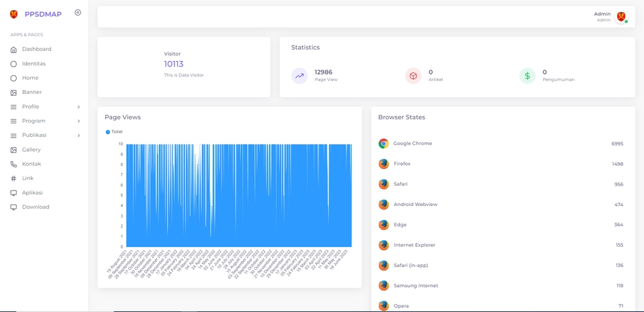Select the Banner image icon

(13, 93)
